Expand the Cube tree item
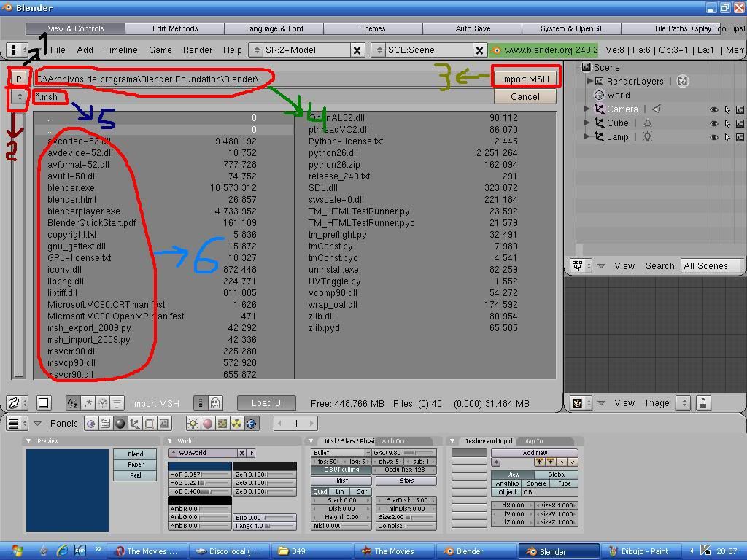 [587, 122]
